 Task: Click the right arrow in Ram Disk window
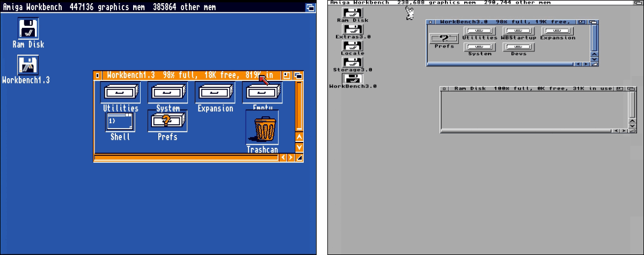[625, 131]
